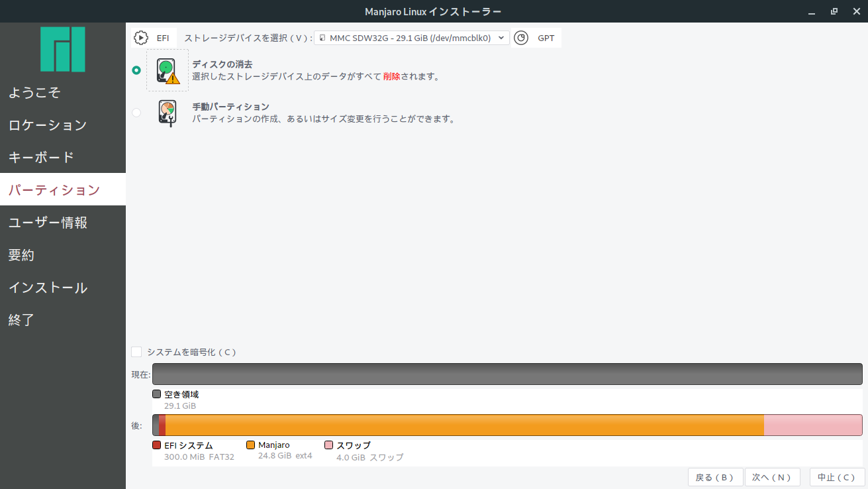The height and width of the screenshot is (489, 868).
Task: Click the manual partitioning drive icon
Action: coord(168,113)
